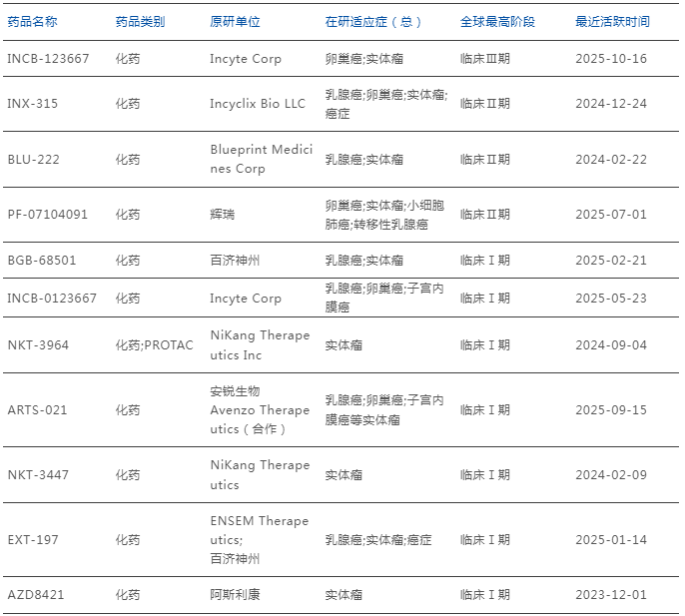685x616 pixels.
Task: Click the date 2025-05-23
Action: point(611,299)
